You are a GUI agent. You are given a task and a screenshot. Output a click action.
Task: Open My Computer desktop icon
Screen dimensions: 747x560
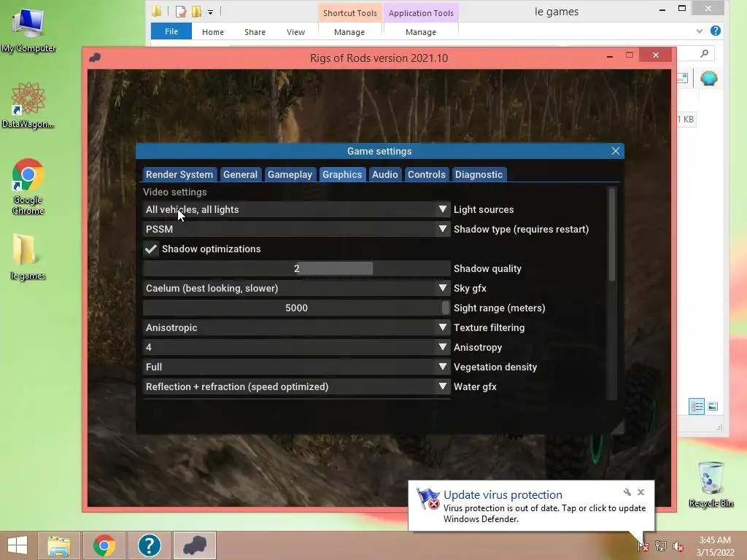pyautogui.click(x=28, y=30)
